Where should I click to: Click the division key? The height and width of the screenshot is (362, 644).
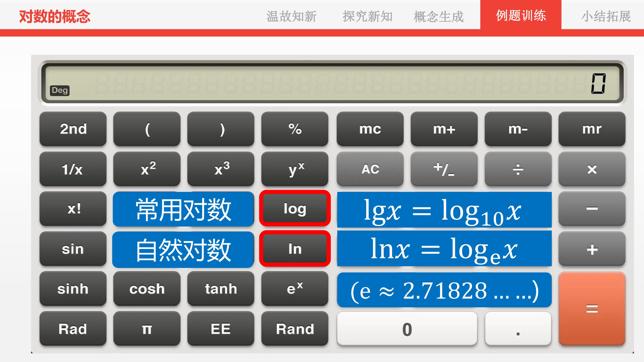518,169
